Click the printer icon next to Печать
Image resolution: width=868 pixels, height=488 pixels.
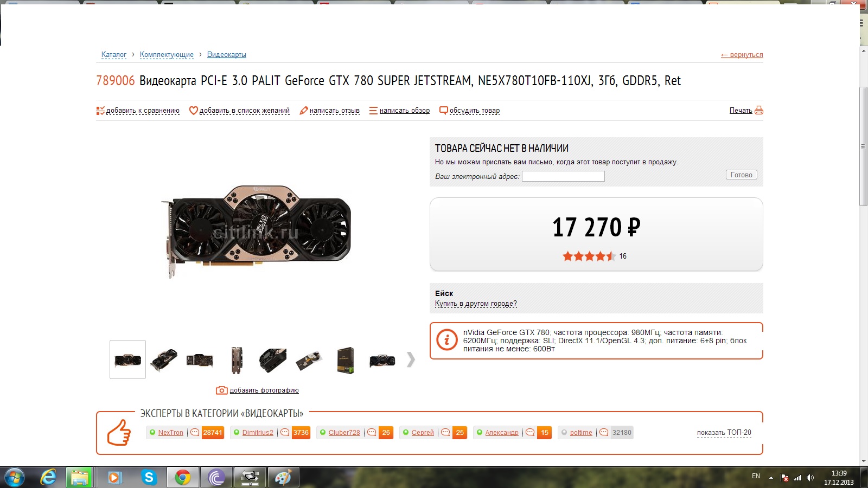point(759,110)
